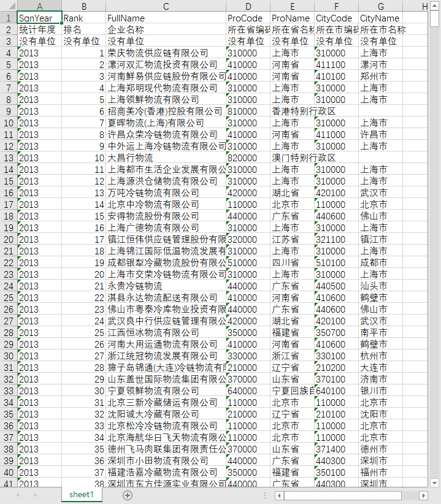
Task: Click the 排名 cell
Action: point(83,29)
